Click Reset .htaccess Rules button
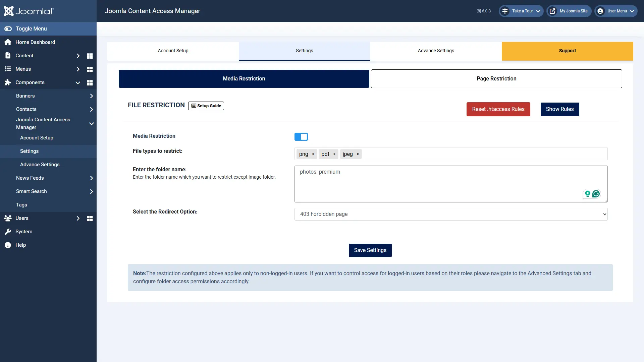This screenshot has height=362, width=644. pyautogui.click(x=498, y=109)
